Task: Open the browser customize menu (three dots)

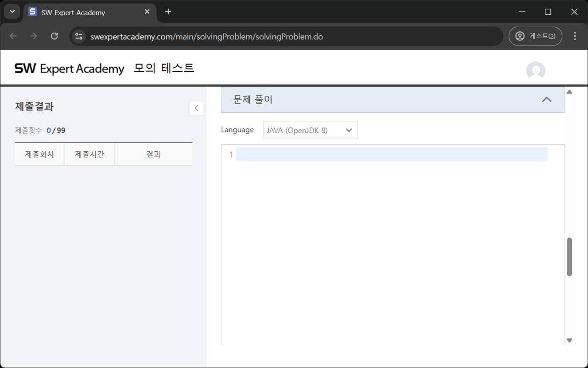Action: [x=574, y=36]
